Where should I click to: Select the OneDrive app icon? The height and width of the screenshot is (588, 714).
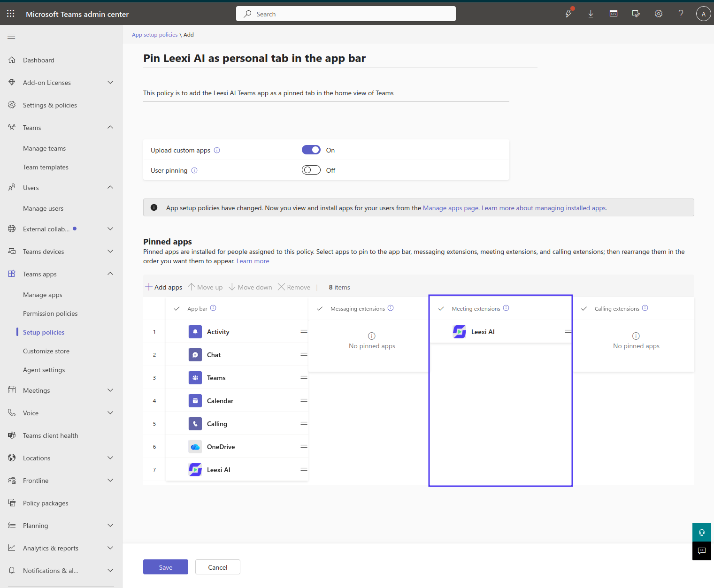195,447
